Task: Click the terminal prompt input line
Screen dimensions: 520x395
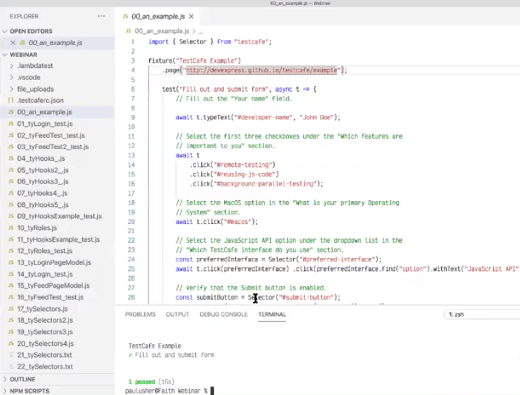Action: [x=169, y=391]
